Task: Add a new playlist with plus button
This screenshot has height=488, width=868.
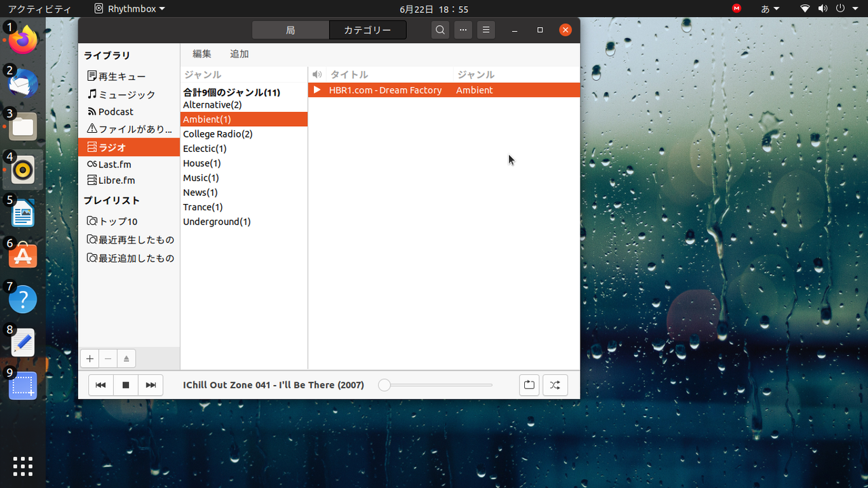Action: (90, 359)
